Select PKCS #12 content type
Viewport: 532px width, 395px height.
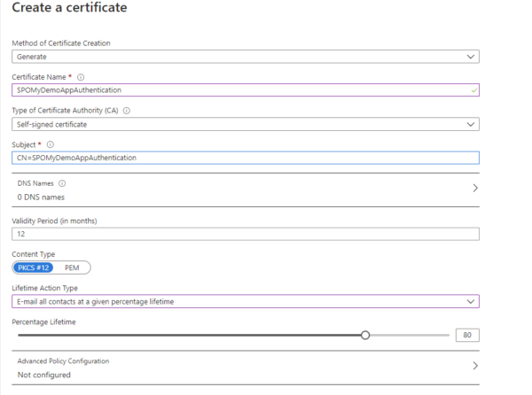34,267
